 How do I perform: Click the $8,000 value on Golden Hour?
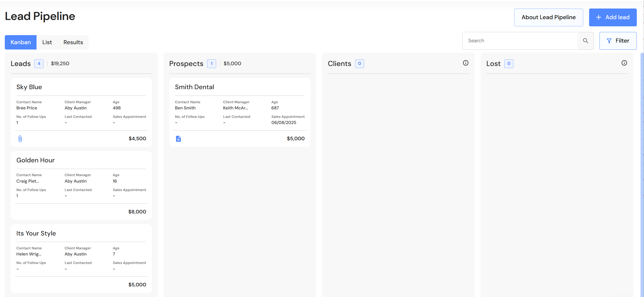(x=137, y=212)
